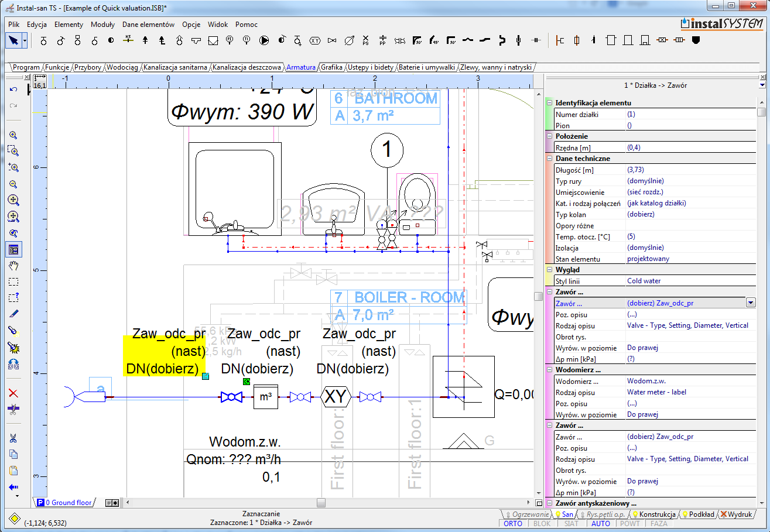Toggle ORTO mode in status bar
The width and height of the screenshot is (770, 532).
(x=513, y=523)
